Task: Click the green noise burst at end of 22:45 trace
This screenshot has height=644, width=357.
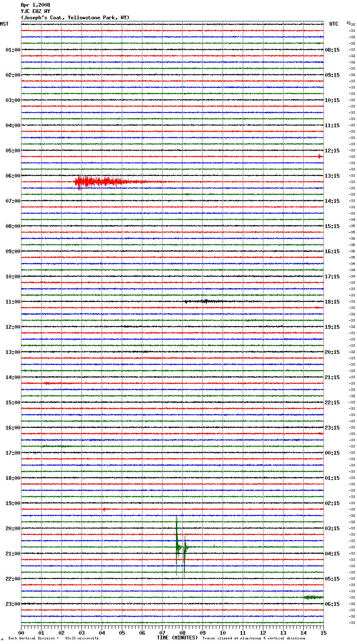Action: coord(313,597)
